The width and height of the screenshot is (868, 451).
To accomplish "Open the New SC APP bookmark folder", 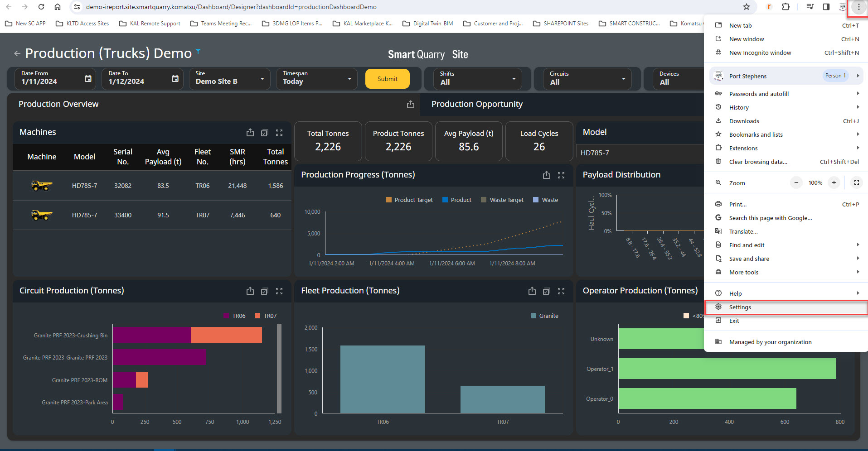I will (x=25, y=24).
